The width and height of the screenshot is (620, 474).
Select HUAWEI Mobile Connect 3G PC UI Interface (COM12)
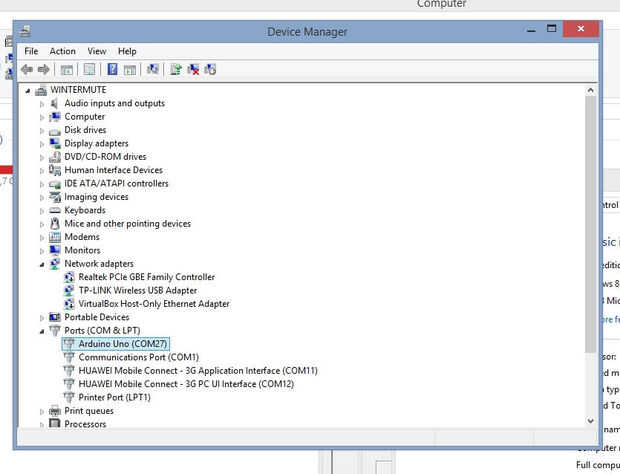[186, 384]
